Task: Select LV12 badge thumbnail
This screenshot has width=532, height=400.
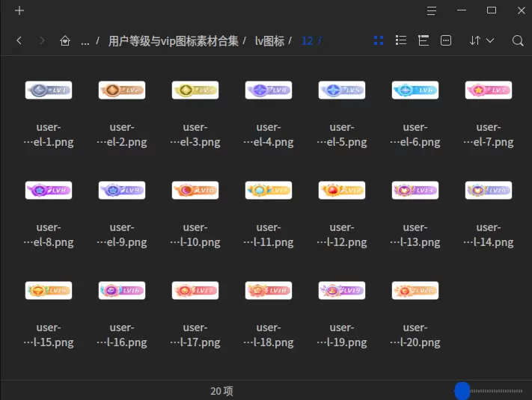Action: click(342, 190)
